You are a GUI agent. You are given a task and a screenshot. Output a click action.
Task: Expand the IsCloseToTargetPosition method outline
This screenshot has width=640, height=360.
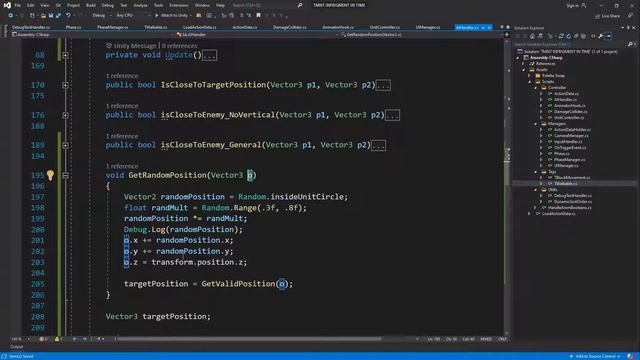[x=65, y=85]
